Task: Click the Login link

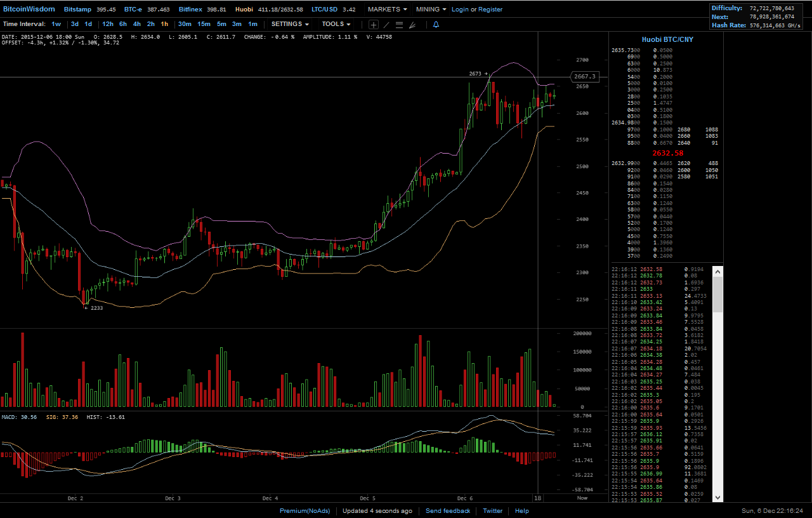Action: pyautogui.click(x=460, y=10)
